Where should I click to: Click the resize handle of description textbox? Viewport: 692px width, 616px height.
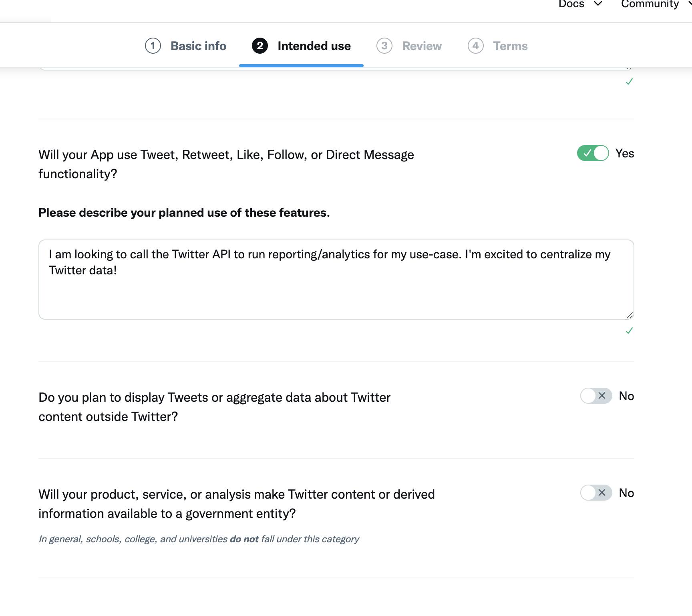tap(630, 315)
